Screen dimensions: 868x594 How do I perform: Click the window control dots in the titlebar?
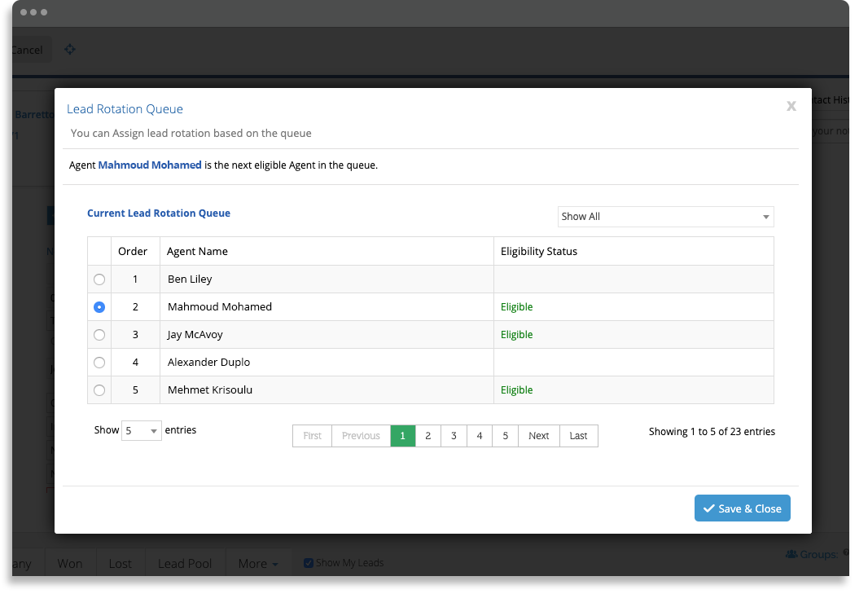click(33, 13)
